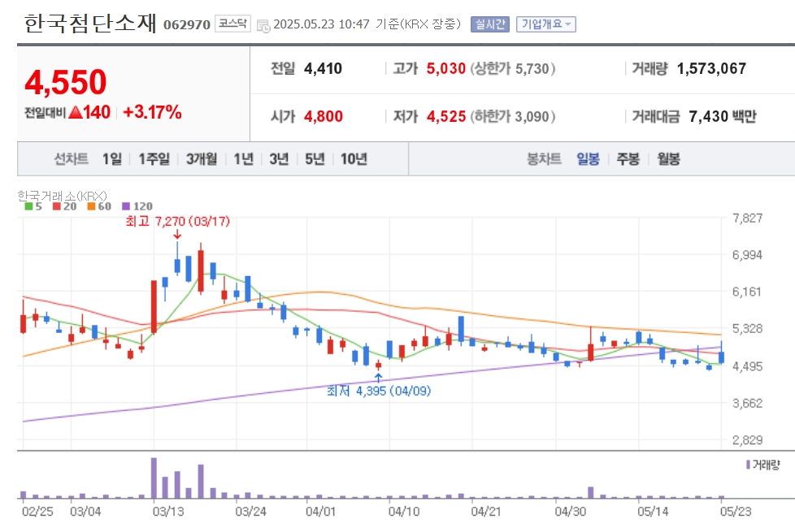
Task: Switch to the 주봉 weekly candle chart
Action: tap(628, 159)
